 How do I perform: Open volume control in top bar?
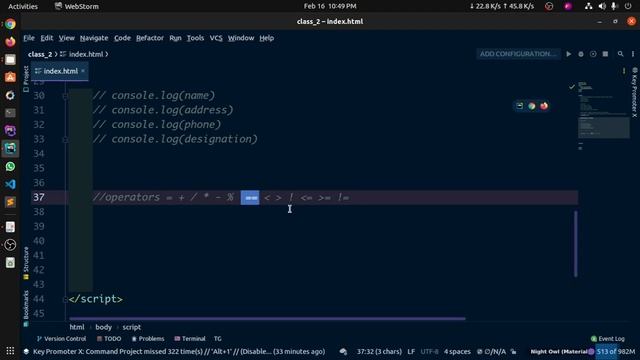pyautogui.click(x=602, y=6)
